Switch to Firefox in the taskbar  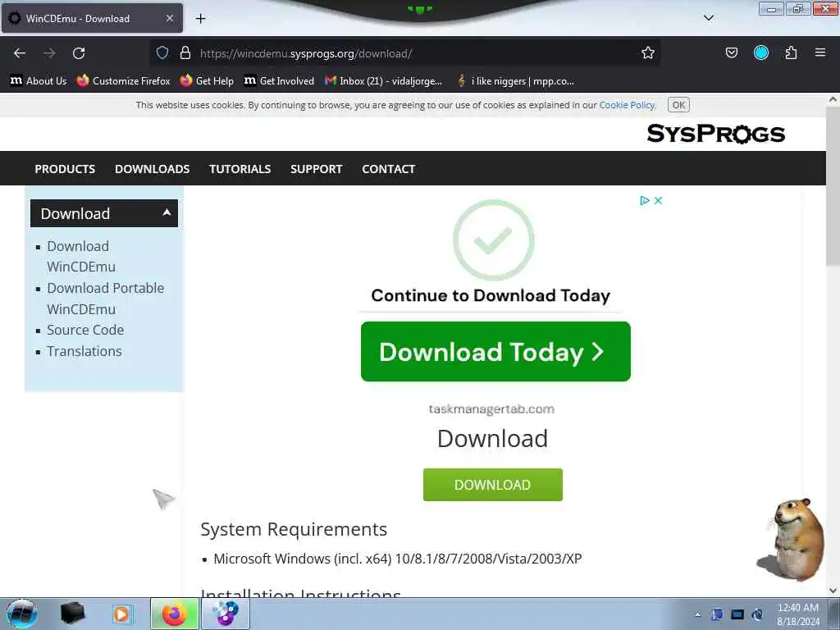(x=175, y=614)
